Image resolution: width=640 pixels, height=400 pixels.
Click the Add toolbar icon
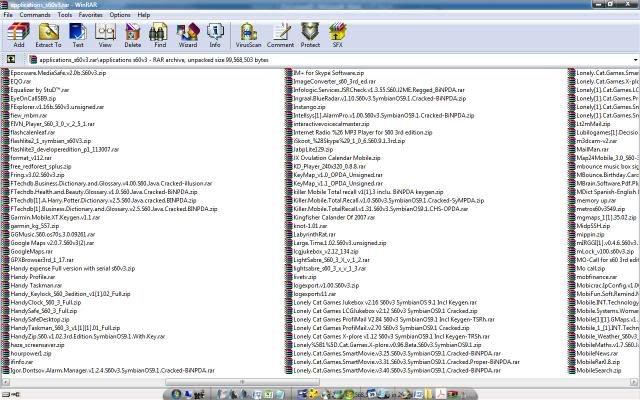(19, 36)
